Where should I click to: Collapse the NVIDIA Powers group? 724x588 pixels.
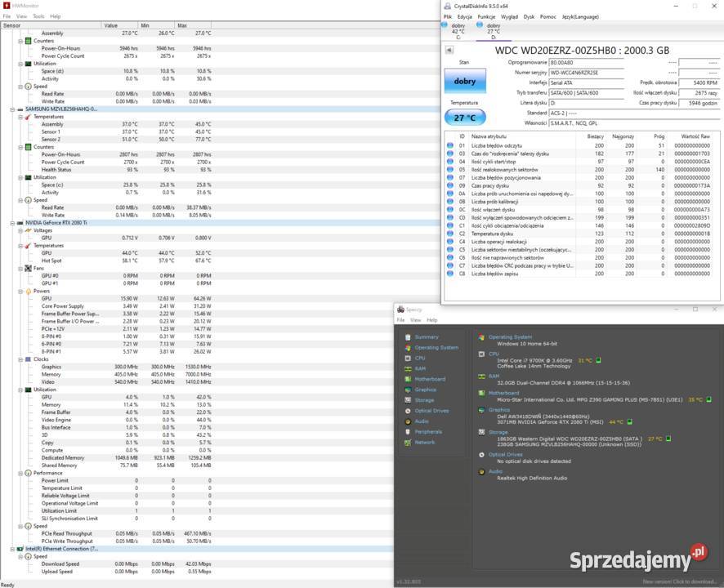pos(20,292)
